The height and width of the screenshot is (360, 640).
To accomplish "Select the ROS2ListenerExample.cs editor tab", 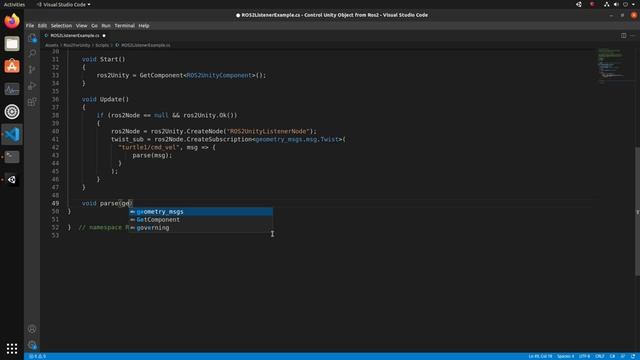I will [x=75, y=36].
